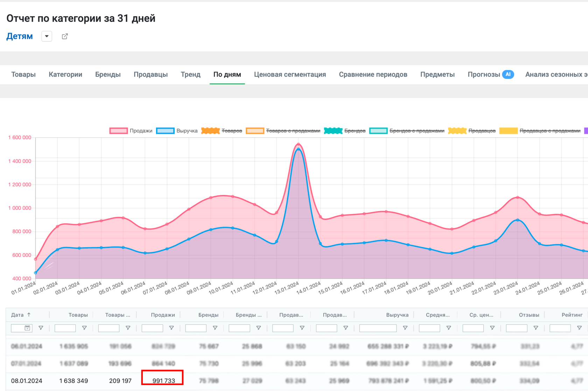Open filter funnel for Бренды ... column

[258, 328]
